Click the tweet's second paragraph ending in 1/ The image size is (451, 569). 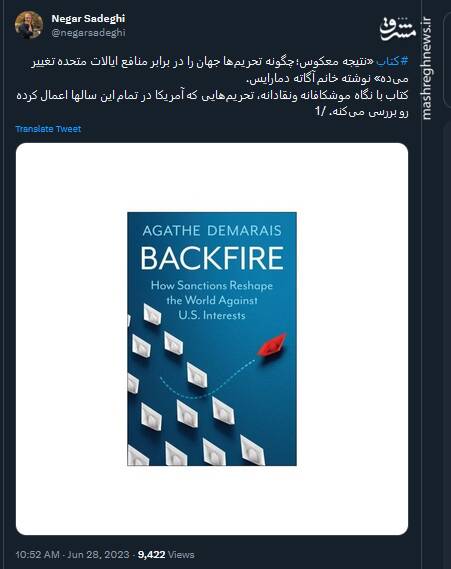(212, 104)
